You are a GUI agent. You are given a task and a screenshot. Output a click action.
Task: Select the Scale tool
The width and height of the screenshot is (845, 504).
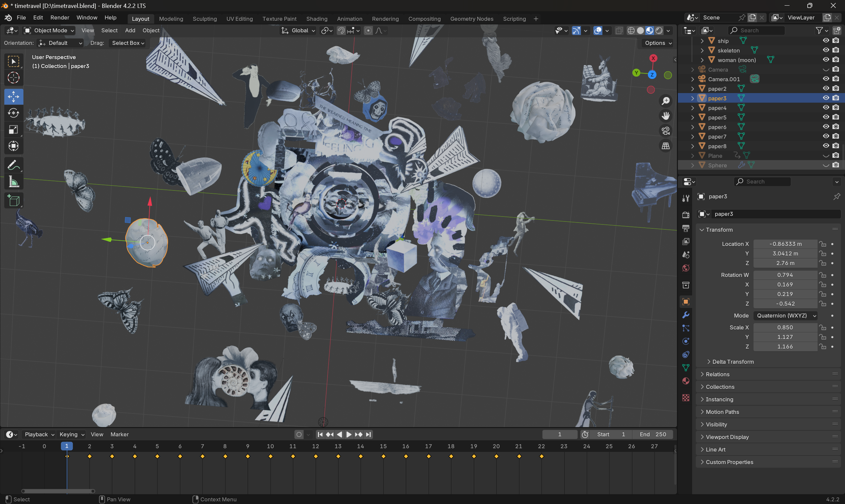click(14, 130)
